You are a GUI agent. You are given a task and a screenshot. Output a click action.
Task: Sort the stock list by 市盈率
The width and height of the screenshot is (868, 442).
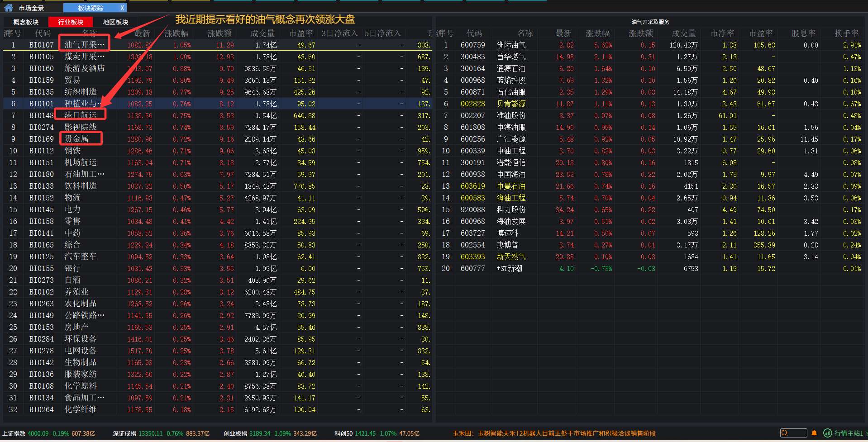click(760, 33)
